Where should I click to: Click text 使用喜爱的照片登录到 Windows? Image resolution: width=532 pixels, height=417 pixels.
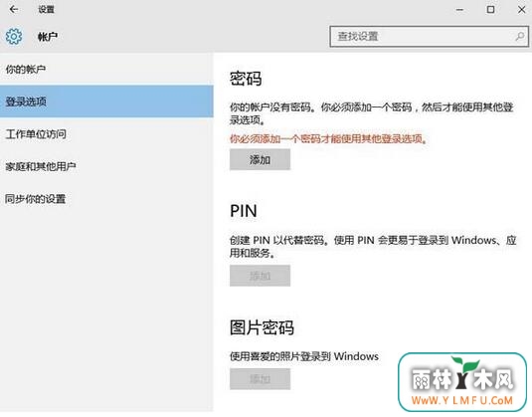pos(304,356)
